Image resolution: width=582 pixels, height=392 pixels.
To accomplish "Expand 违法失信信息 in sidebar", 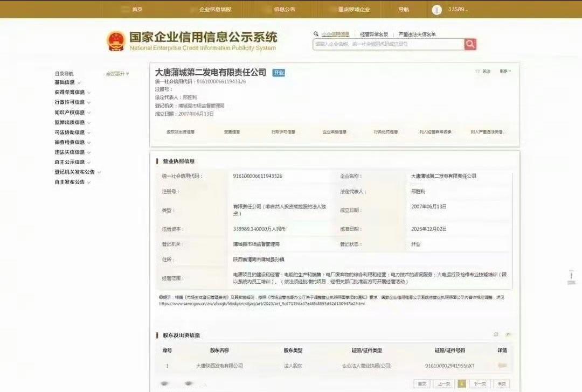I will click(72, 152).
